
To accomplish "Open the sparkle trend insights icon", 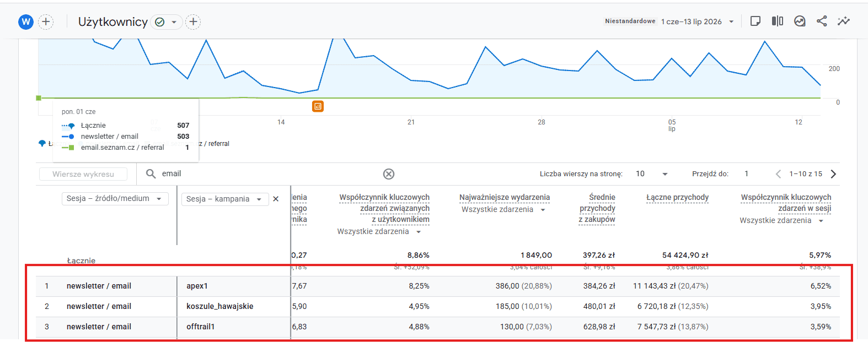I will tap(844, 21).
